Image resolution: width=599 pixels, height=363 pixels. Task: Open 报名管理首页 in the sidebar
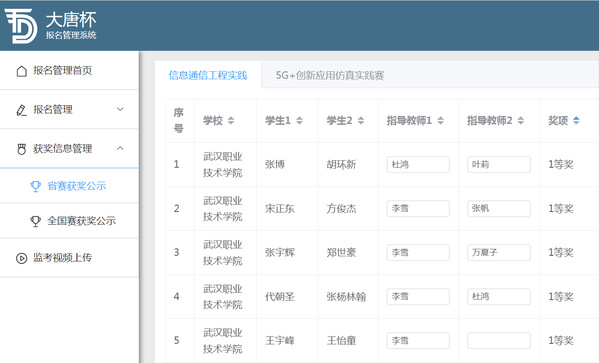pos(69,71)
